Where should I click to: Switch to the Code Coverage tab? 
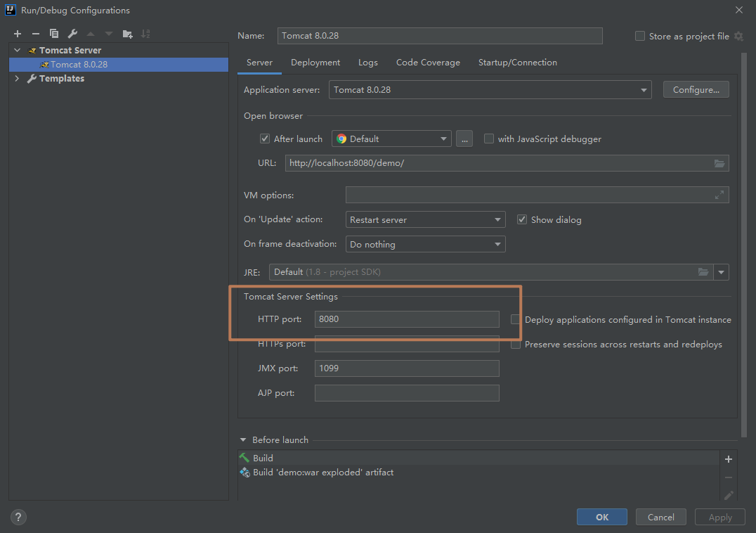click(428, 62)
